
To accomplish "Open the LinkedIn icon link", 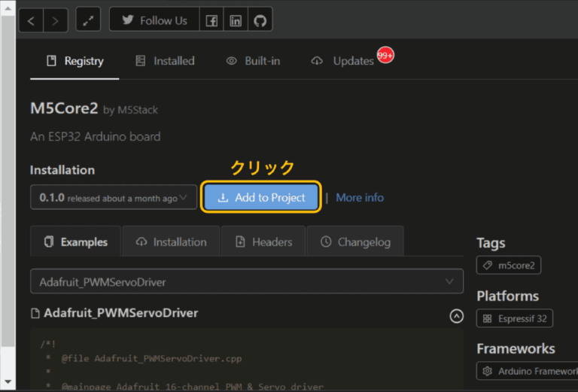I will (236, 21).
